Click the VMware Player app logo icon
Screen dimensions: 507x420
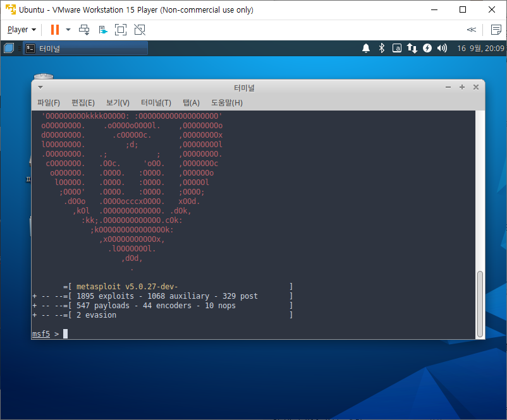point(11,9)
